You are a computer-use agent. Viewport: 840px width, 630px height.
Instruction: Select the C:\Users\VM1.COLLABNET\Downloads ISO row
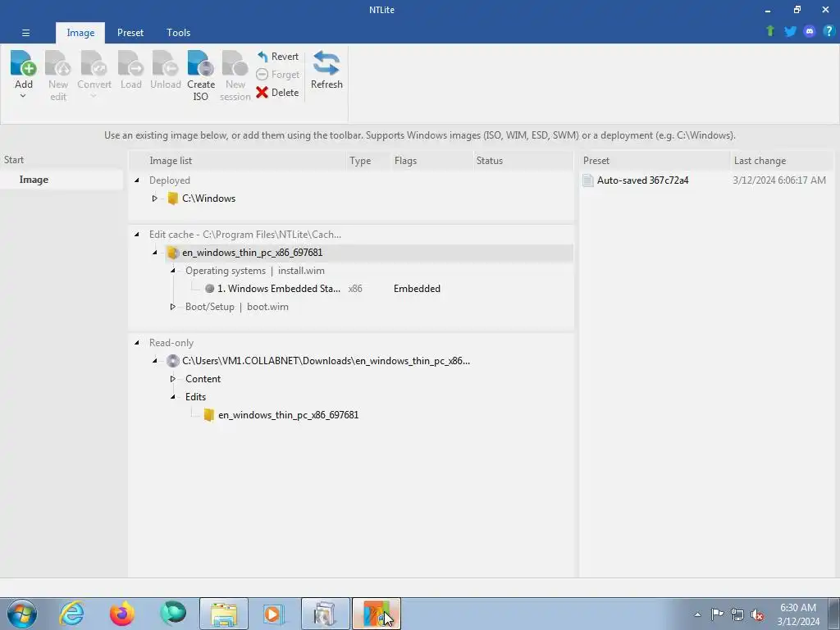tap(326, 361)
